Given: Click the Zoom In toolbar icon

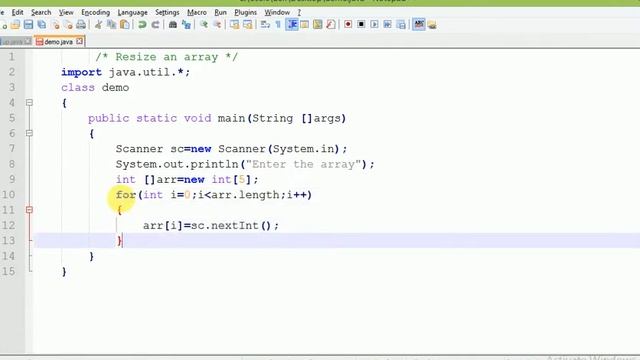Looking at the screenshot, I should click(x=204, y=24).
